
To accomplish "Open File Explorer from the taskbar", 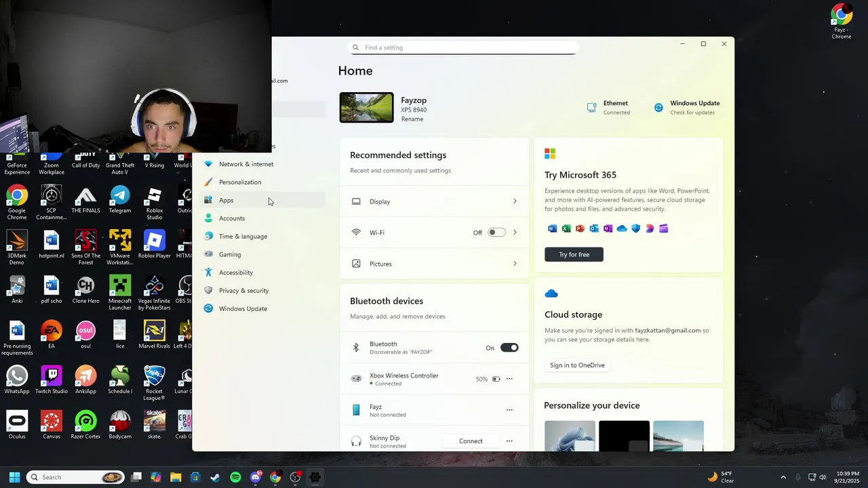I will [x=176, y=477].
